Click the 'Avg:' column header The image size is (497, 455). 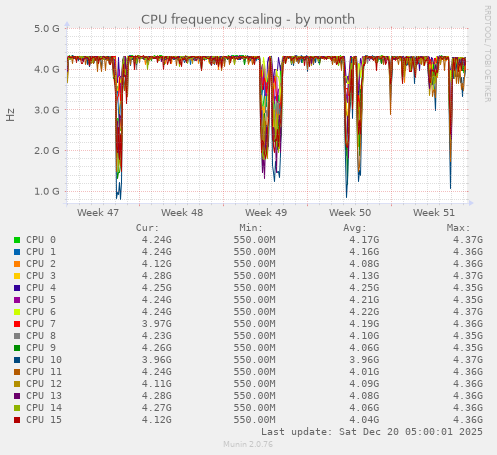[355, 228]
